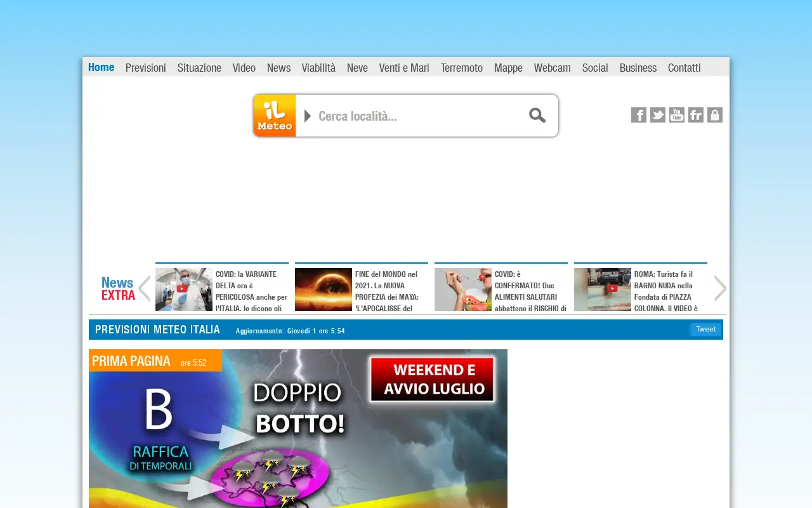Select Social in the navigation bar
Viewport: 812px width, 508px height.
point(595,68)
